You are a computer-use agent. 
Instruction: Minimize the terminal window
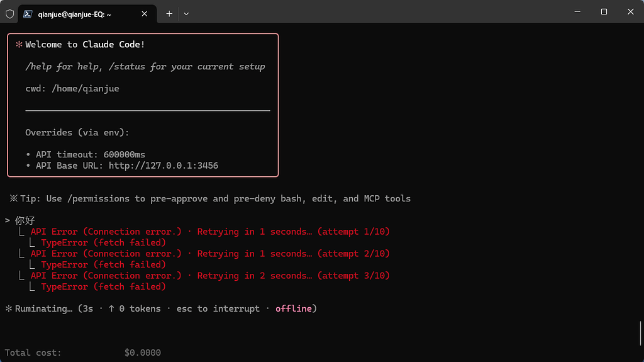point(577,11)
